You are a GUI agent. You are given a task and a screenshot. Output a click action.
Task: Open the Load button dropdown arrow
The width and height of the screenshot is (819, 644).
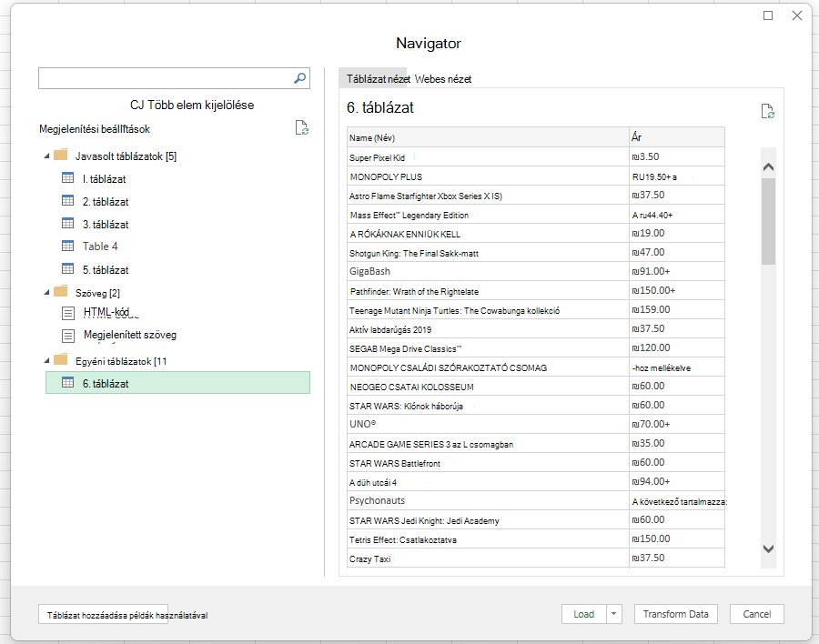[614, 614]
